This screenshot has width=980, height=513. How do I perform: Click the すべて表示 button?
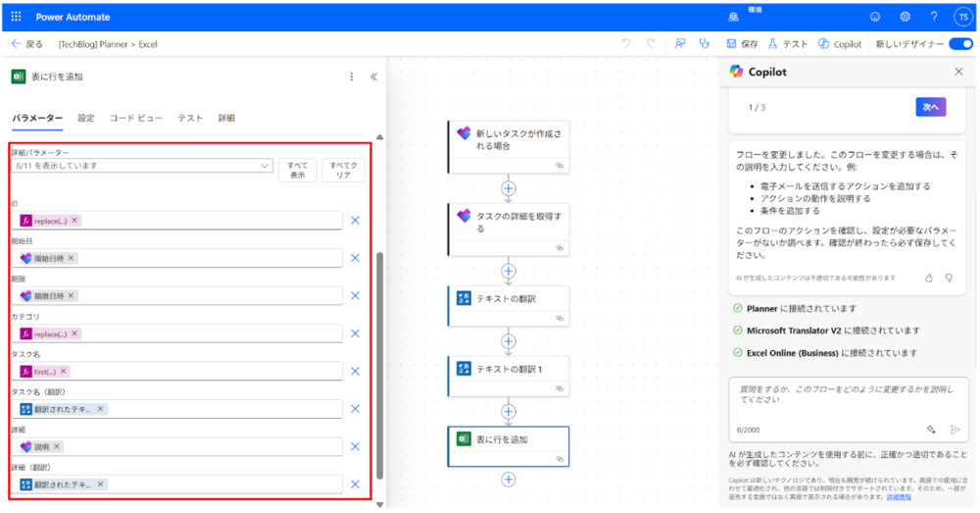[297, 171]
